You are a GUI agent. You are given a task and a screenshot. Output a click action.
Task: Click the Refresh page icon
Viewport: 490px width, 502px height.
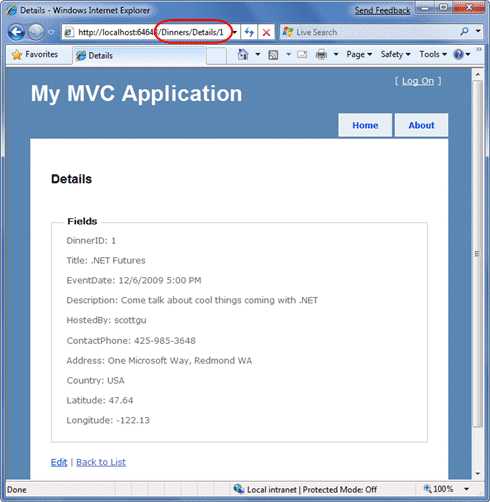pos(249,32)
